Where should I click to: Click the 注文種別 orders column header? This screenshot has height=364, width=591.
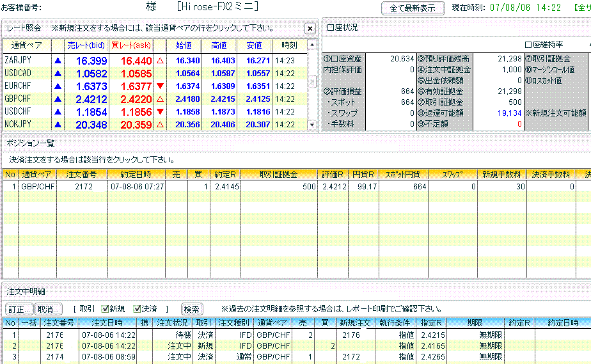233,323
